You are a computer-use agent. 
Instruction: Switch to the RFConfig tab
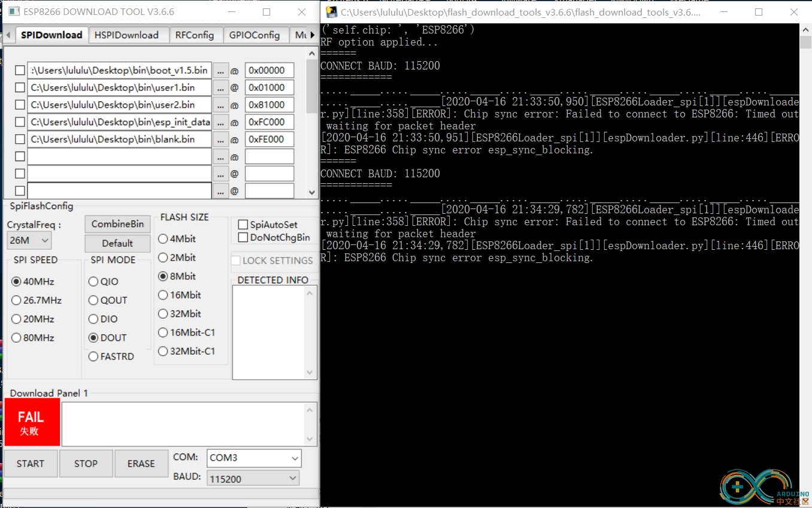click(195, 35)
